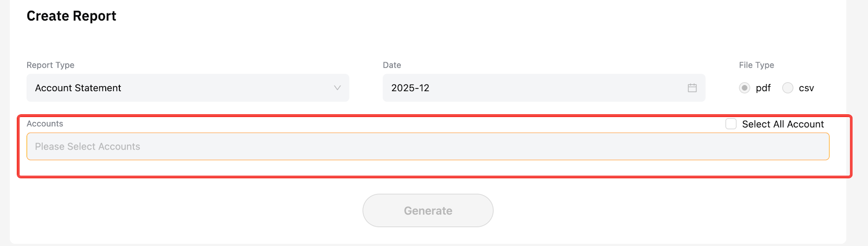
Task: Open the Please Select Accounts dropdown
Action: click(x=427, y=146)
